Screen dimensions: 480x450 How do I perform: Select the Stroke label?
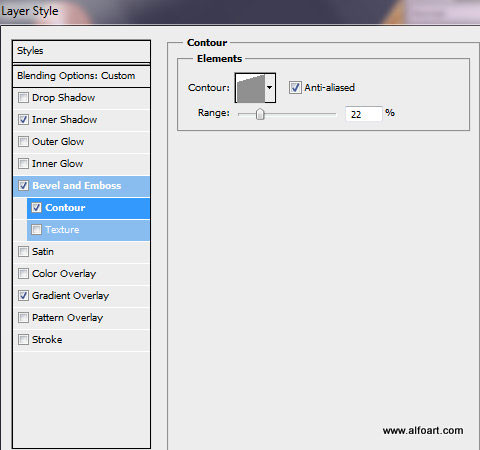pos(47,340)
